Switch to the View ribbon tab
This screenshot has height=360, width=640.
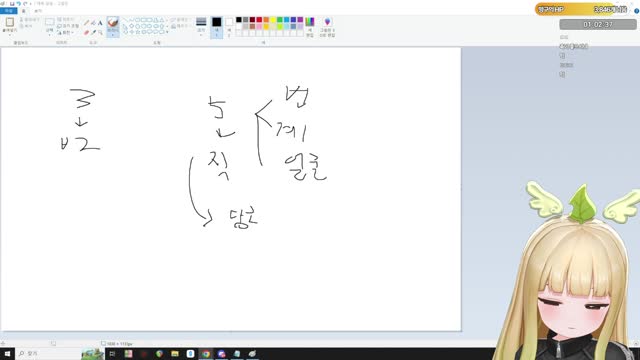(38, 11)
